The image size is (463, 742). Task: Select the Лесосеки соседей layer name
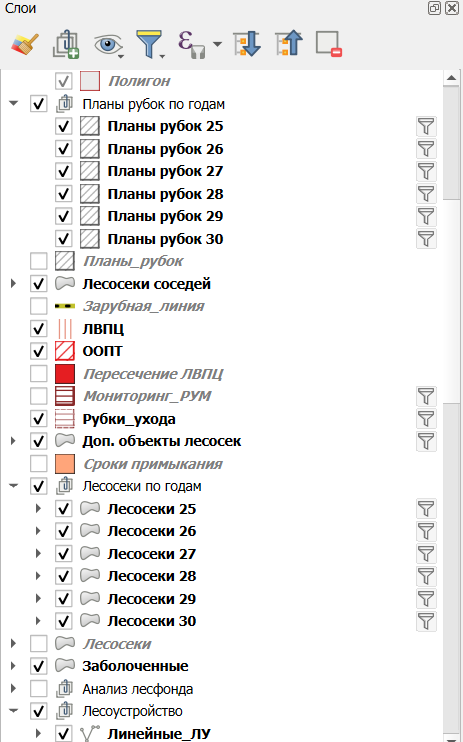tap(147, 284)
